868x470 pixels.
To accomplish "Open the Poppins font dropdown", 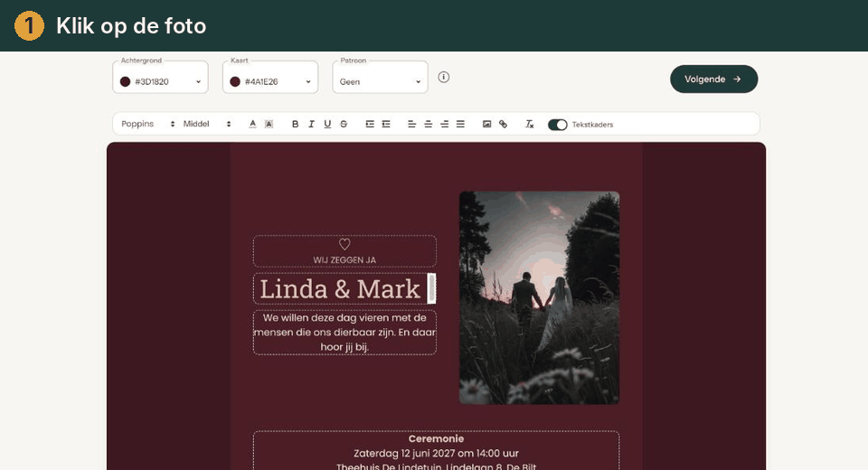I will tap(147, 124).
